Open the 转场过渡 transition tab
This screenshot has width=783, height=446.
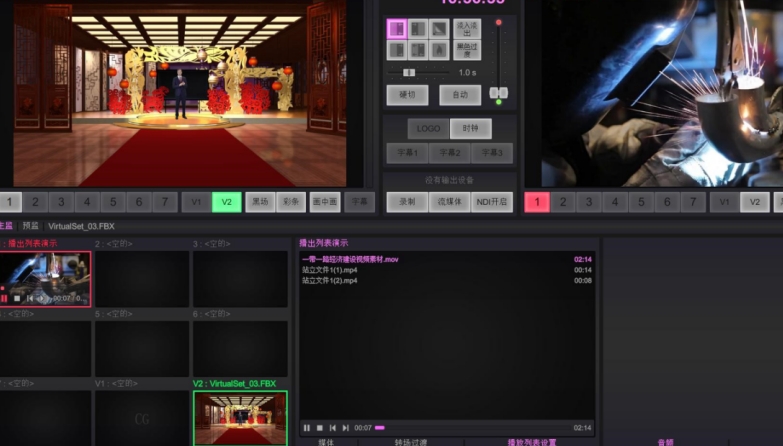410,442
